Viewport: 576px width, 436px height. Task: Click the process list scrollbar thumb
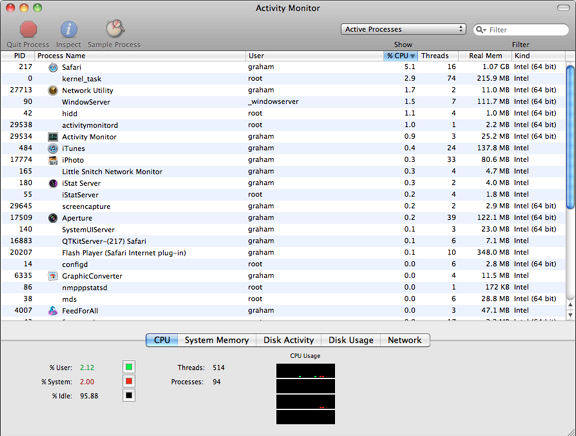pyautogui.click(x=570, y=137)
